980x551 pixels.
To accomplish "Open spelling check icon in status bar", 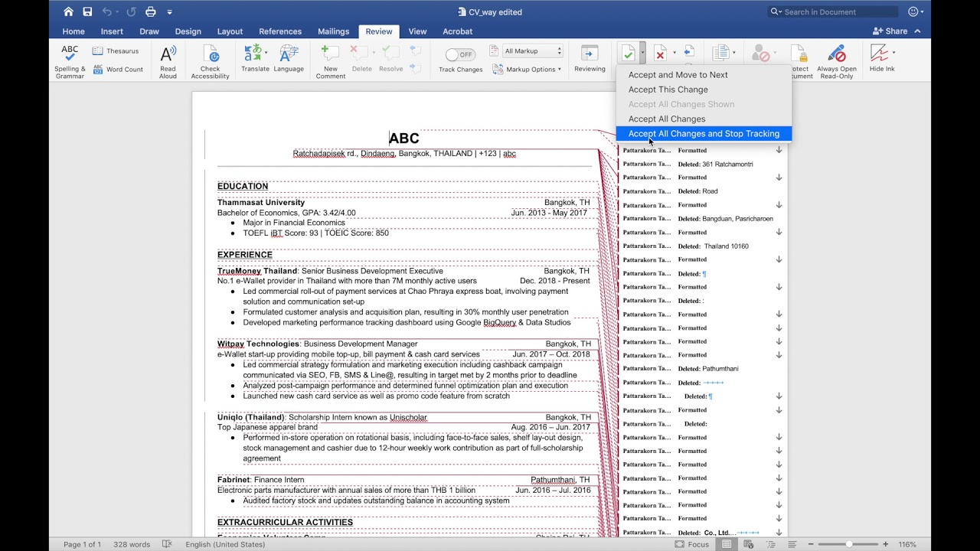I will click(167, 544).
